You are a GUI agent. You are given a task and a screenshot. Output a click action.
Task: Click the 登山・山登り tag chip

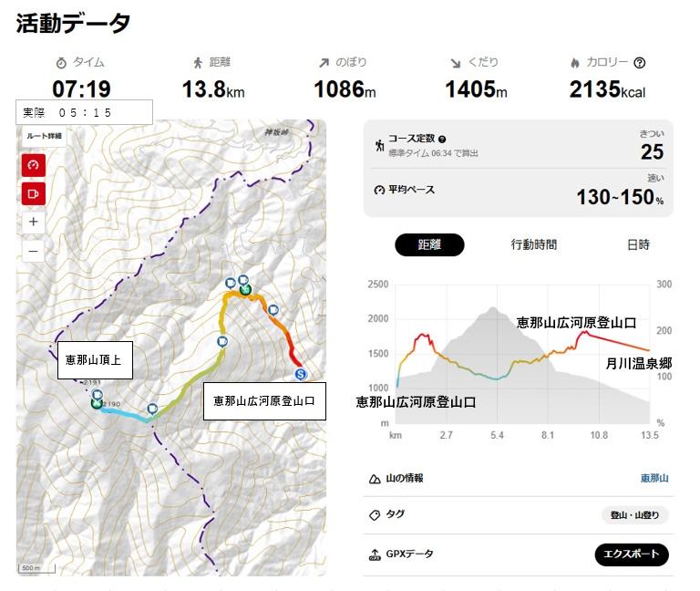click(x=634, y=515)
